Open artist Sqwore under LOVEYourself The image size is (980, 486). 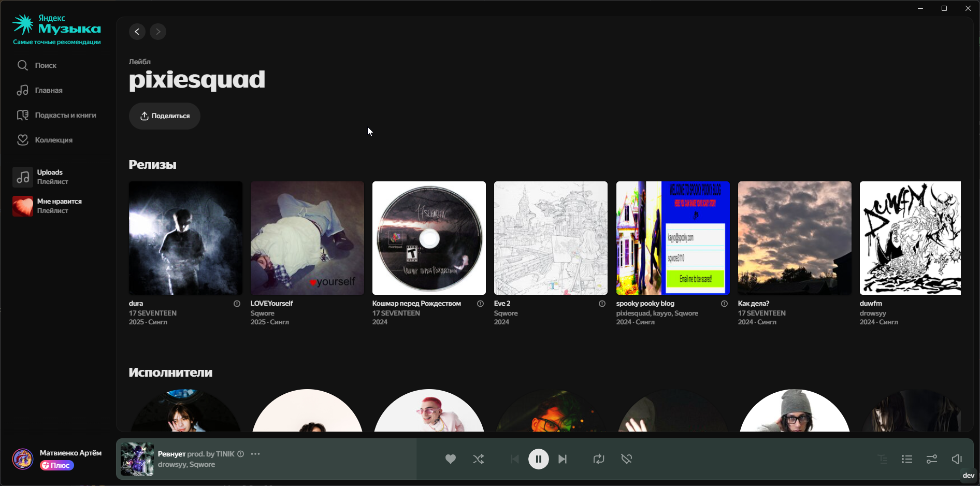click(x=263, y=313)
